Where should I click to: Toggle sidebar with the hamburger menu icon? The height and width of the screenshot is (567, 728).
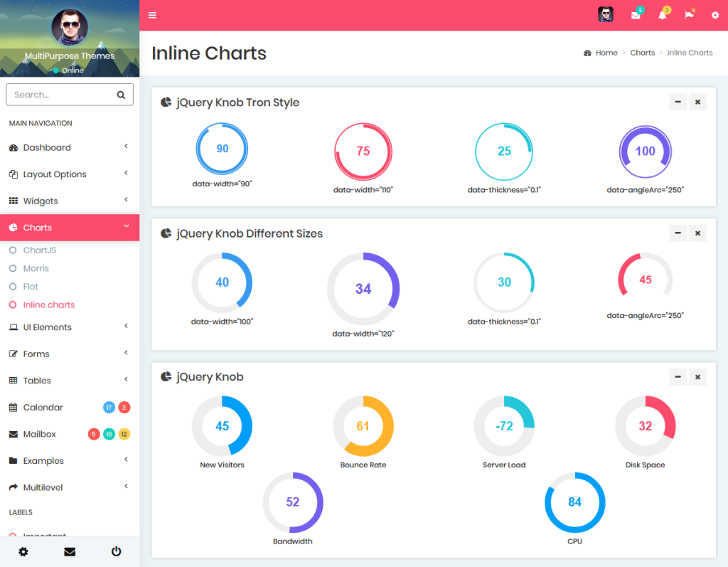pos(152,16)
